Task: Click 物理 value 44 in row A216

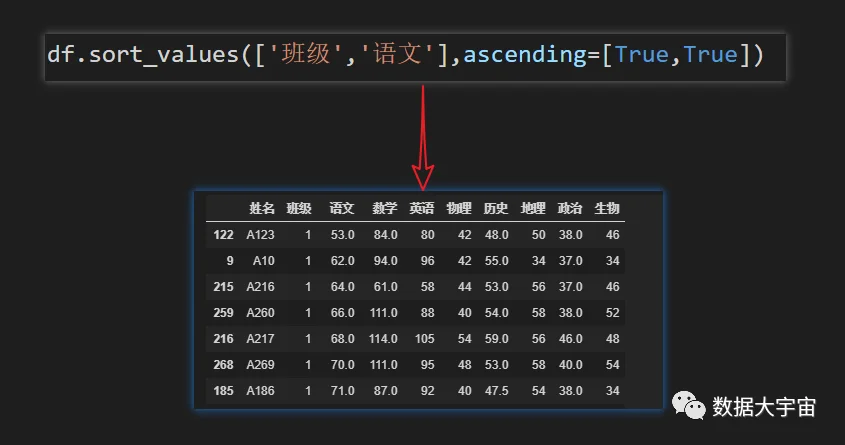Action: tap(465, 287)
